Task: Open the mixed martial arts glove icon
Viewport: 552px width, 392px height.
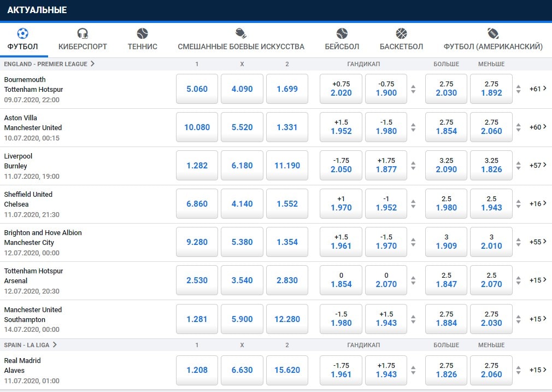Action: click(241, 33)
